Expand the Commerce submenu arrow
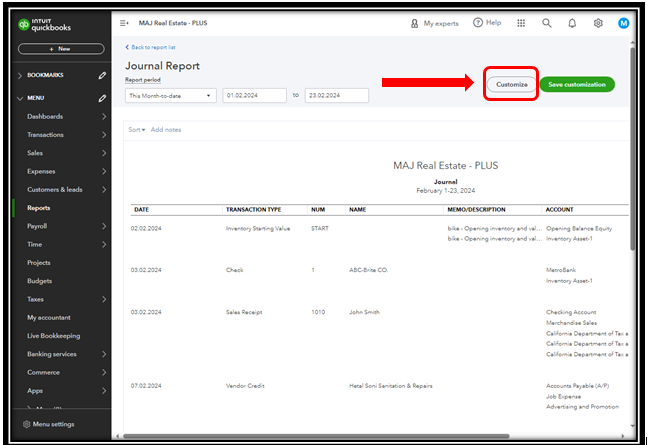This screenshot has height=445, width=649. pos(104,372)
